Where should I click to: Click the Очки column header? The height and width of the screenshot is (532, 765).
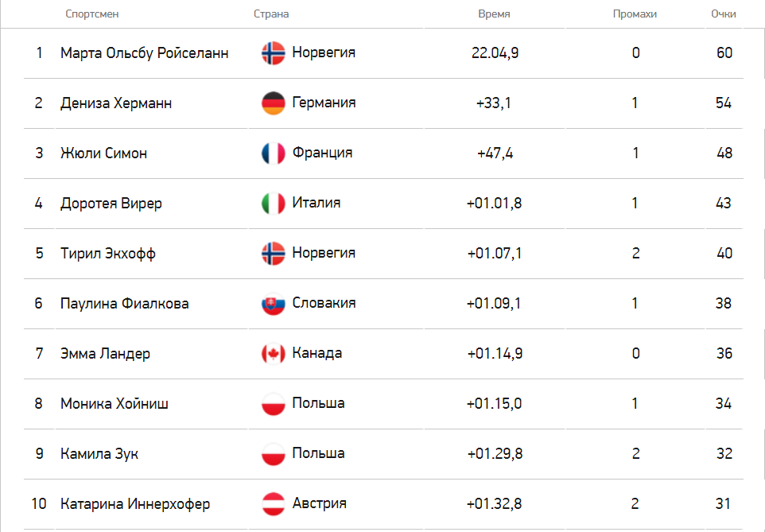[723, 14]
